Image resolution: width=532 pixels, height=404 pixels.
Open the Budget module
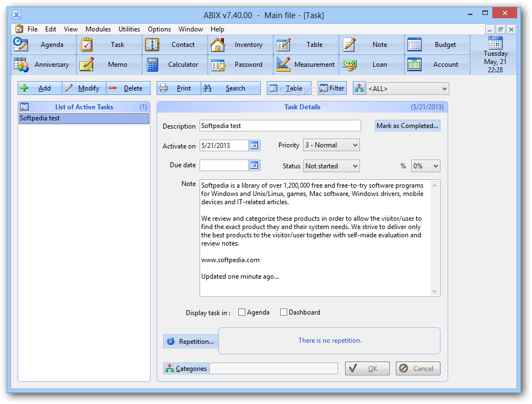point(437,45)
